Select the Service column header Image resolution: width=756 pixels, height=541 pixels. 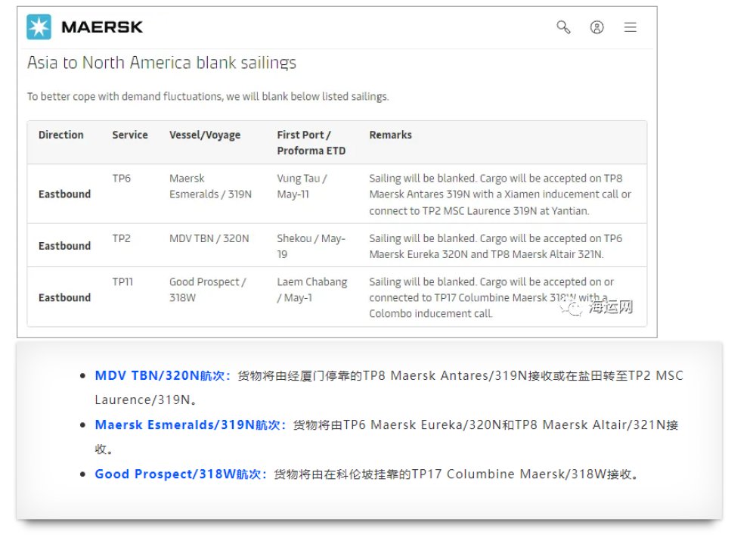click(x=130, y=135)
